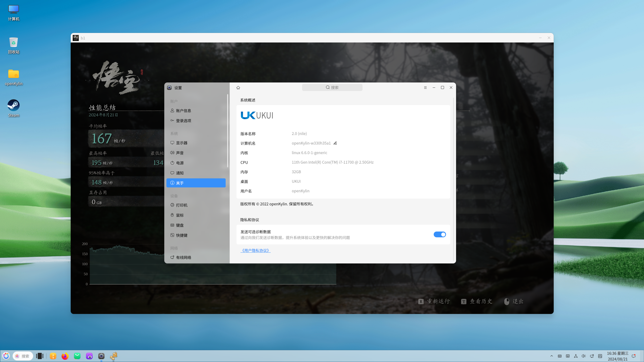Click the settings gear taskbar icon

click(101, 356)
